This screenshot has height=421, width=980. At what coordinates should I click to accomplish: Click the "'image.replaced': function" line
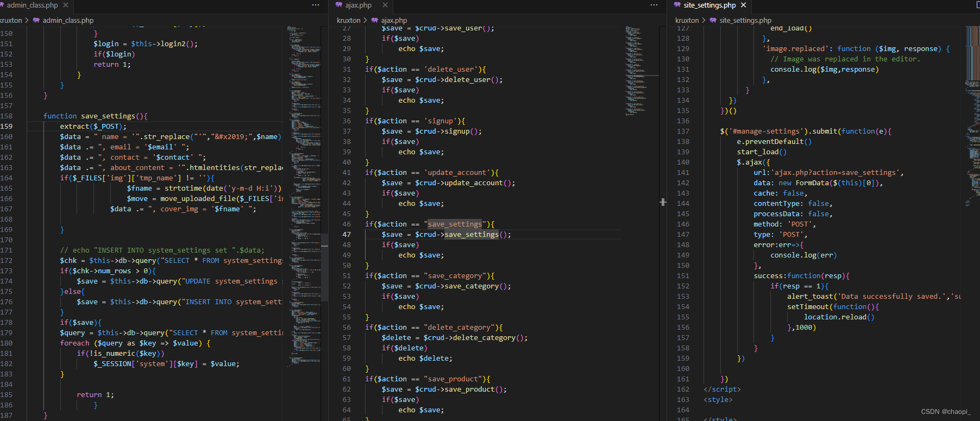pyautogui.click(x=856, y=49)
